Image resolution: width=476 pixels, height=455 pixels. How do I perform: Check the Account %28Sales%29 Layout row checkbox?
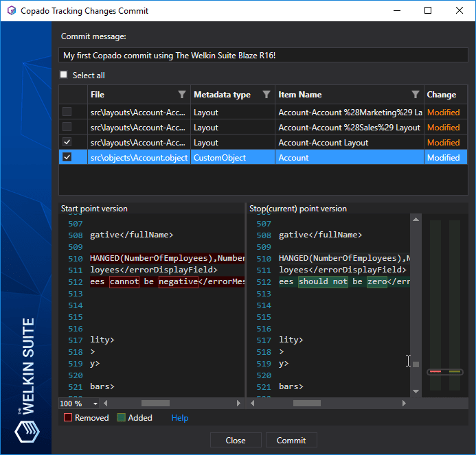(67, 127)
